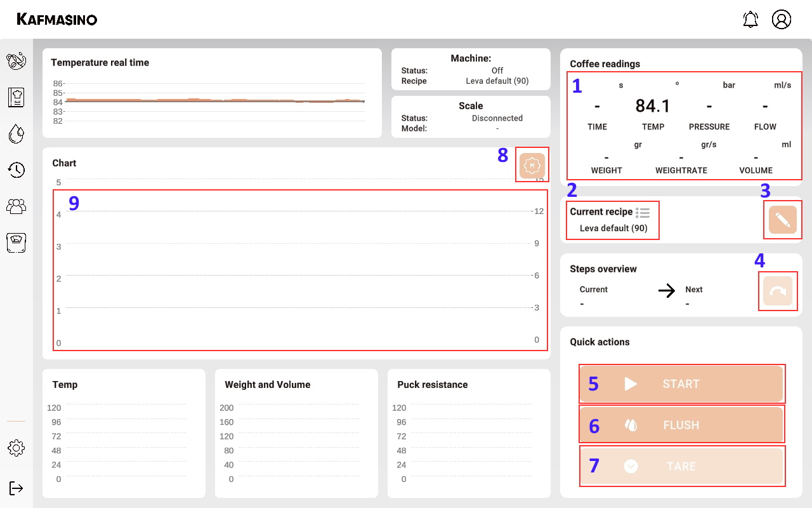
Task: Click the FLUSH button
Action: click(x=681, y=425)
